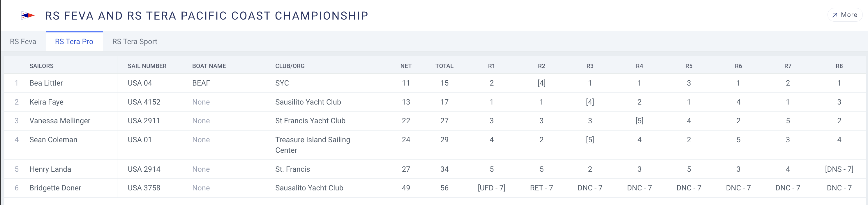Click Bridgette Doner's name
The height and width of the screenshot is (205, 868).
55,188
